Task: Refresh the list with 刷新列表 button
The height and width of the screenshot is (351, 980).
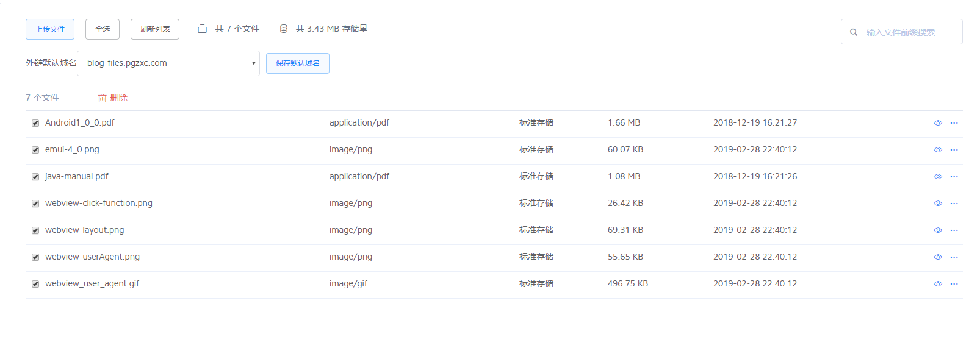Action: pyautogui.click(x=155, y=29)
